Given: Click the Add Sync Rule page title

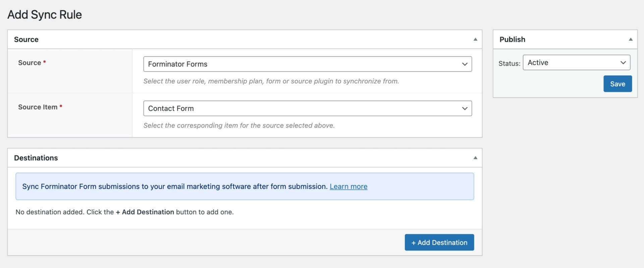Looking at the screenshot, I should pyautogui.click(x=45, y=14).
